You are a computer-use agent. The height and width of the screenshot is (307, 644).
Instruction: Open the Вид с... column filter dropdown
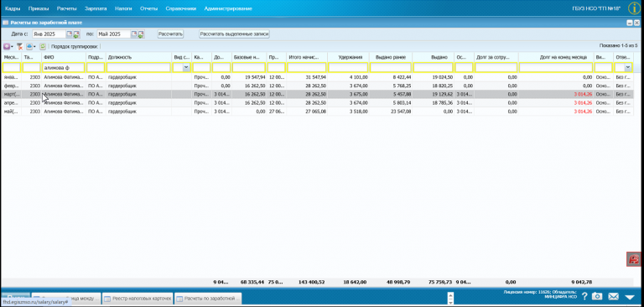point(186,67)
